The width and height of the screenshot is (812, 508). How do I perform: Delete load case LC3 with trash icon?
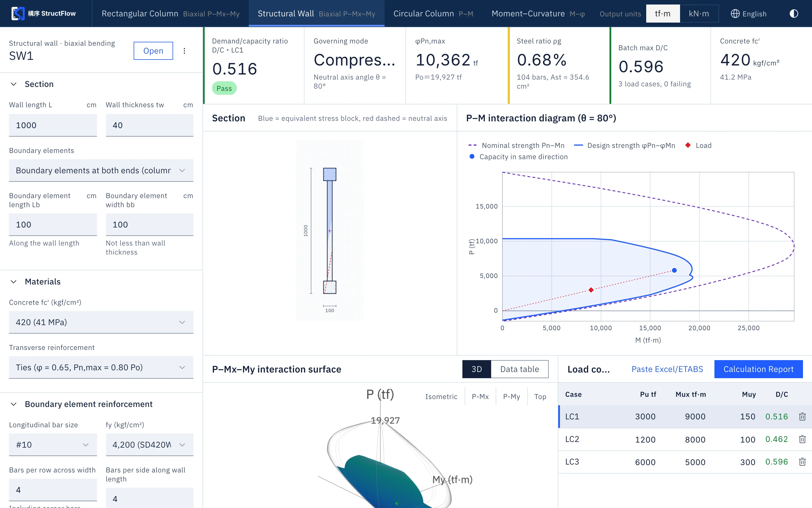(x=802, y=462)
